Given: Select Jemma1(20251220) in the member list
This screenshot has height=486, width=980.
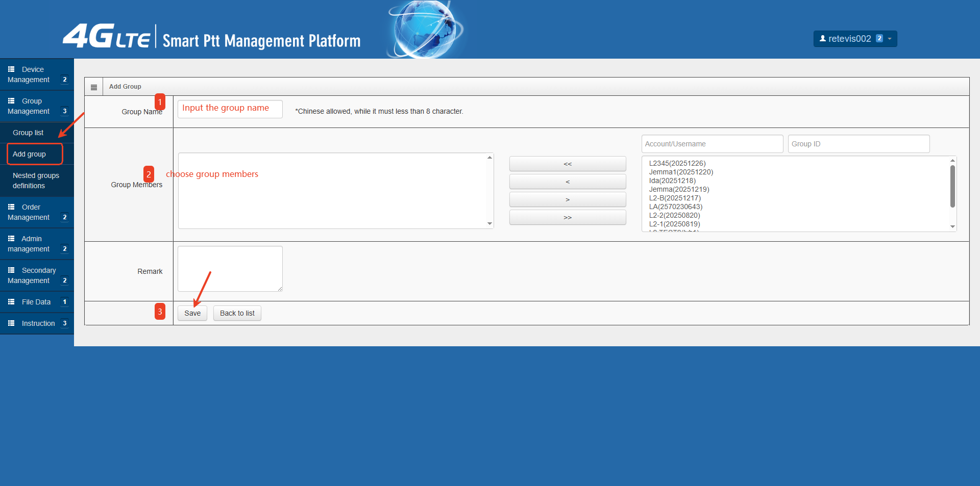Looking at the screenshot, I should tap(681, 172).
